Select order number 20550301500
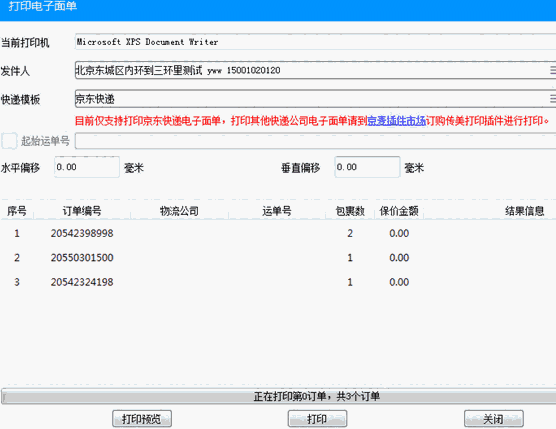 tap(82, 258)
